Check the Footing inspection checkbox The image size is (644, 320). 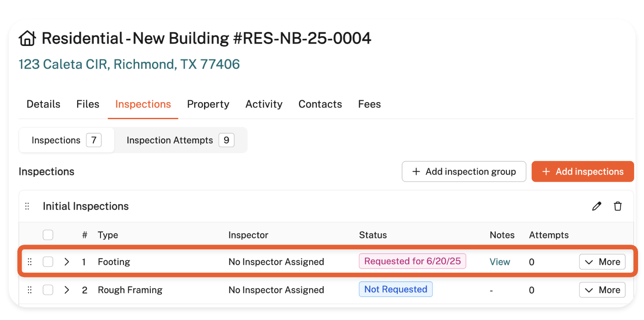pyautogui.click(x=48, y=262)
